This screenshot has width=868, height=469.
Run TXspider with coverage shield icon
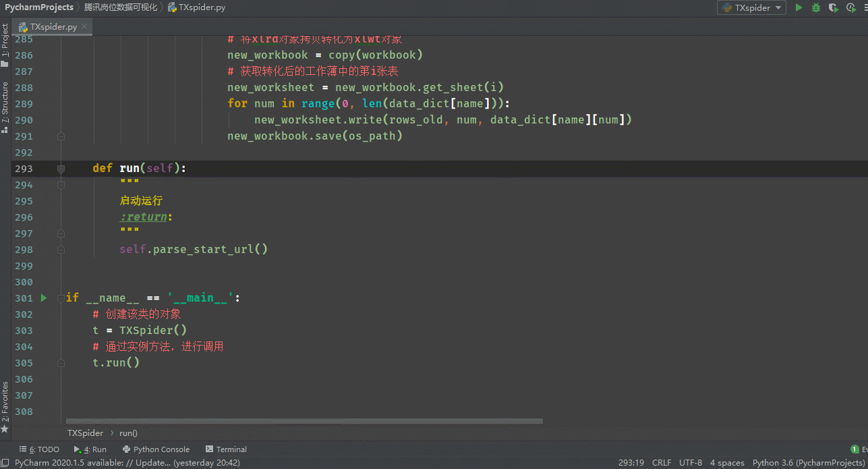(x=834, y=7)
